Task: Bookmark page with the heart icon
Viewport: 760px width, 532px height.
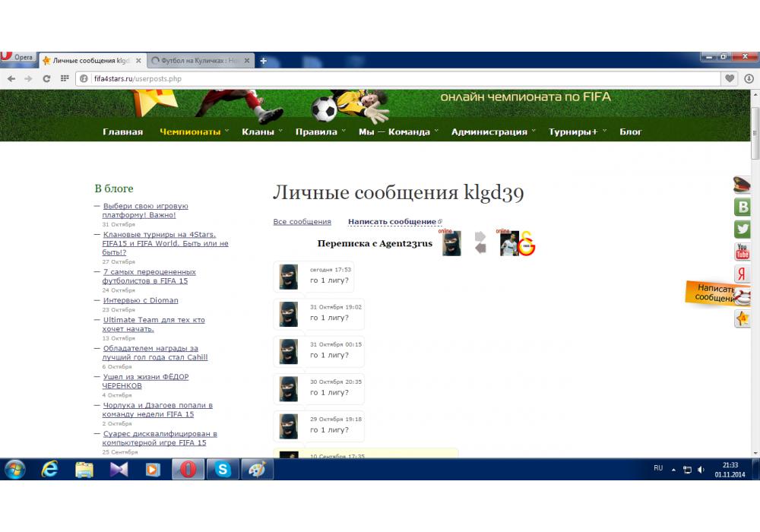Action: [x=730, y=78]
